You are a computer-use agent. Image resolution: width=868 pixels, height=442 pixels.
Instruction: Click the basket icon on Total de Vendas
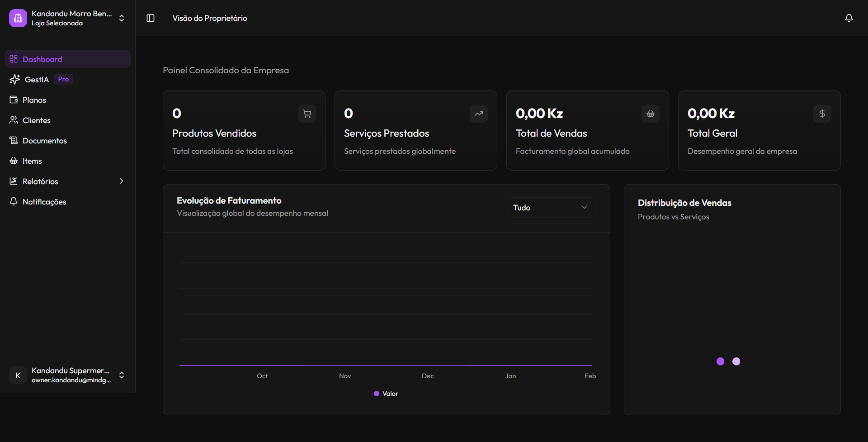pos(650,114)
